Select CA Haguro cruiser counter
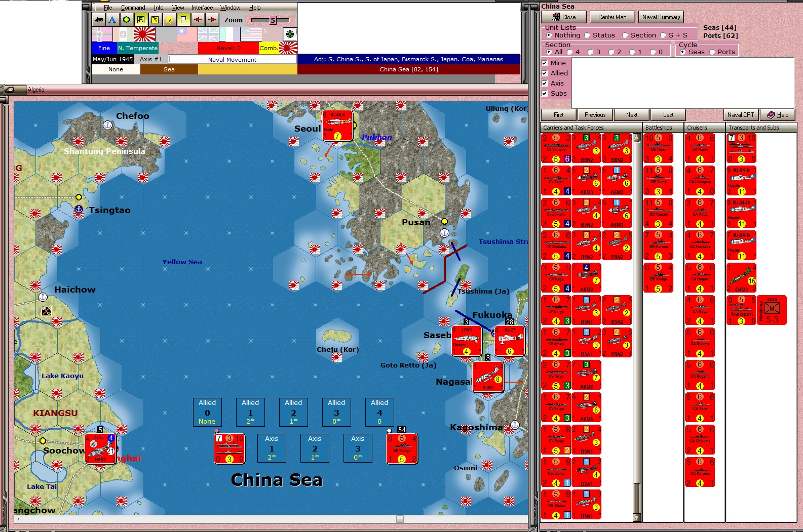 (700, 278)
